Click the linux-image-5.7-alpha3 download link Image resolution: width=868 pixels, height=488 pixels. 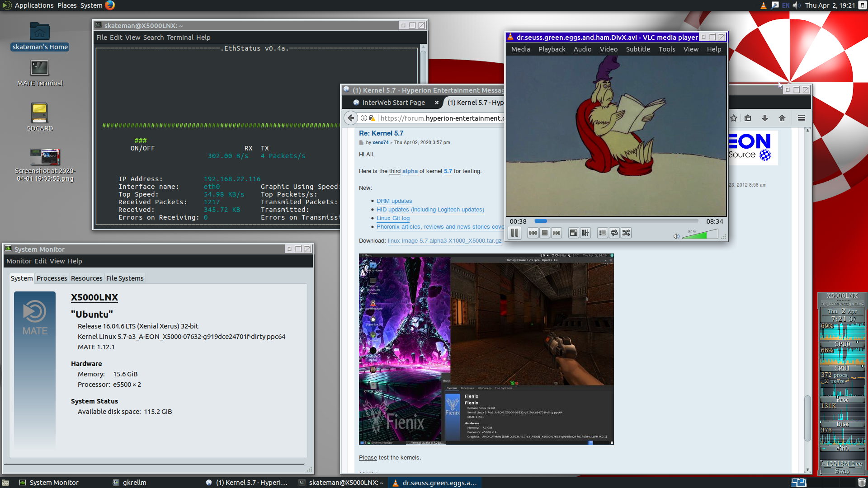(x=444, y=241)
